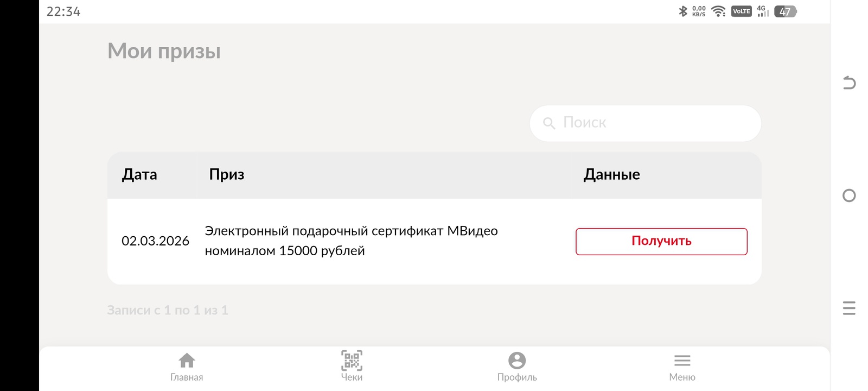Click the Дата column header
Screen dimensions: 868x391
(139, 174)
